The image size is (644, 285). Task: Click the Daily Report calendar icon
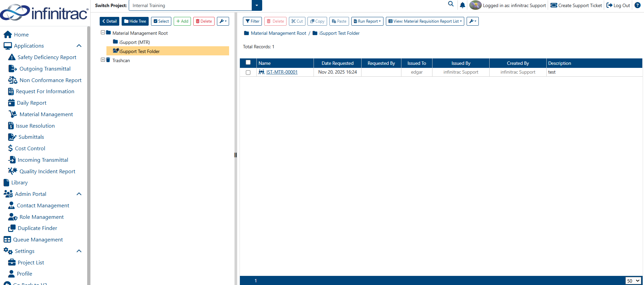click(x=11, y=103)
